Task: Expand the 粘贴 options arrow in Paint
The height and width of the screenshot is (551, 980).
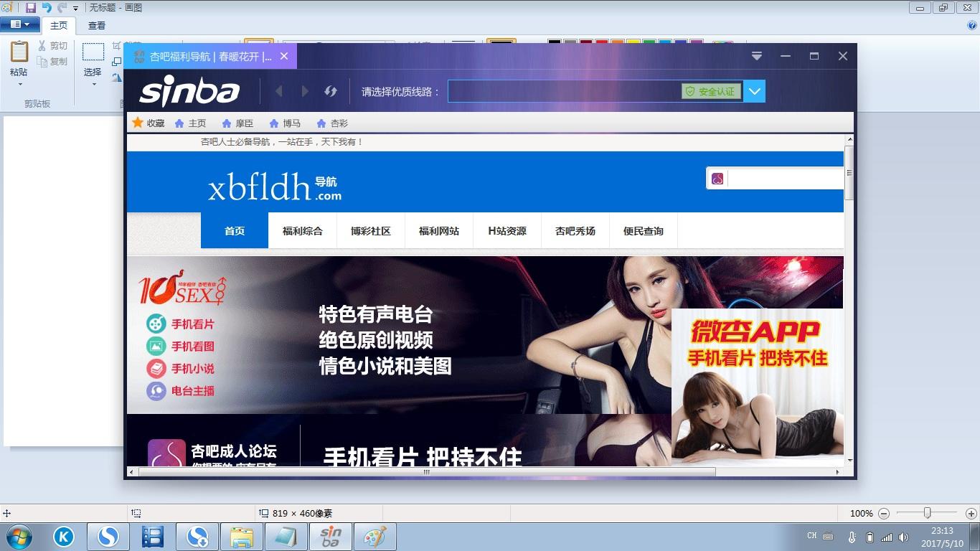Action: 19,84
